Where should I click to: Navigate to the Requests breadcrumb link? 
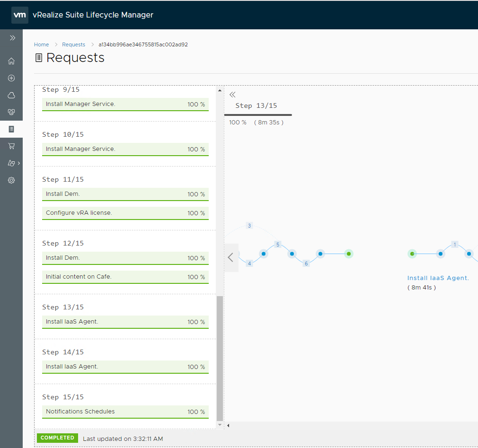click(73, 44)
